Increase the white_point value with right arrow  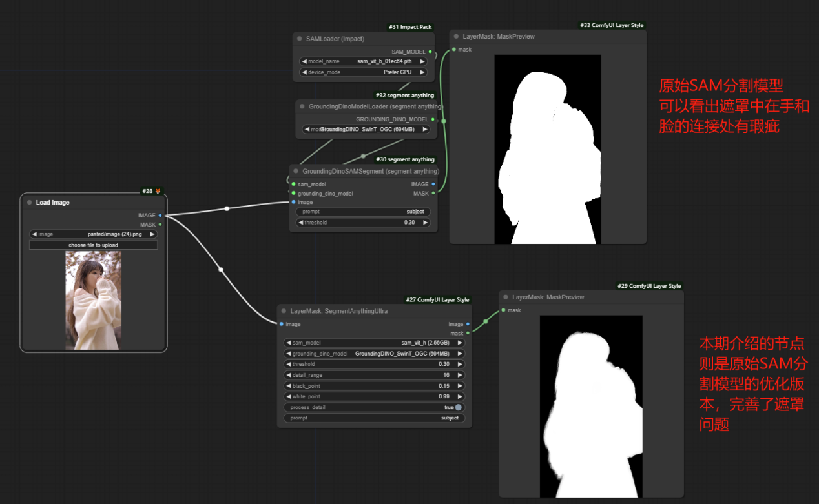point(460,396)
